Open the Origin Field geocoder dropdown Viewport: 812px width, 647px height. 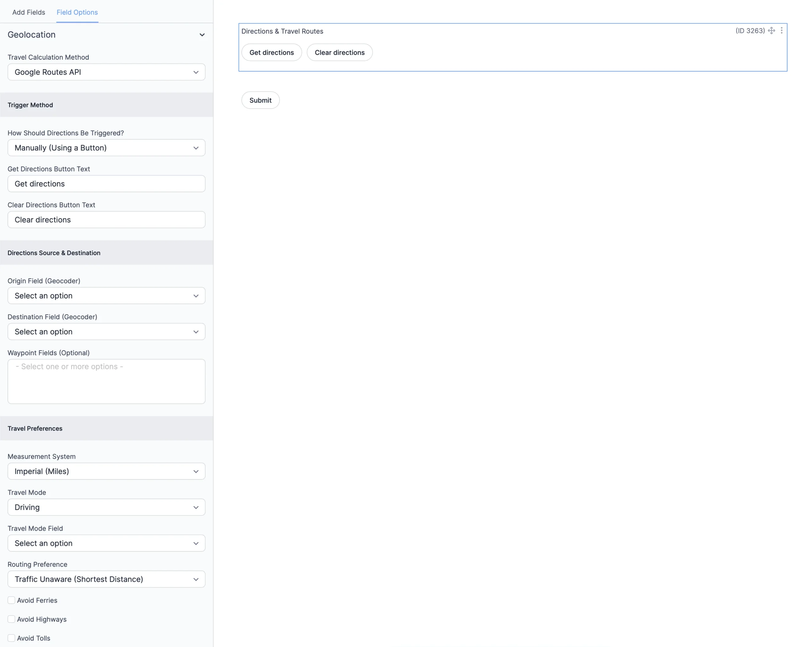click(106, 295)
